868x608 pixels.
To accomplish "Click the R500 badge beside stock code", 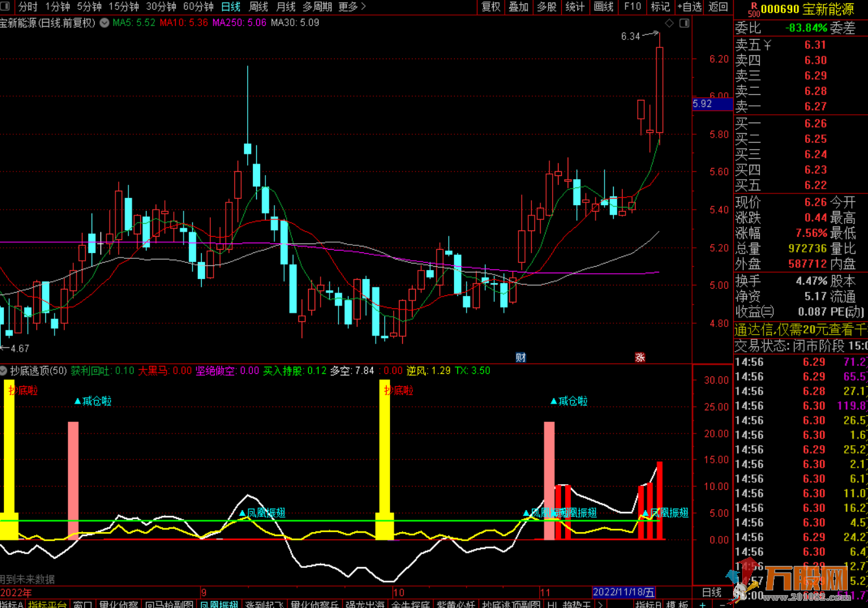I will click(753, 9).
